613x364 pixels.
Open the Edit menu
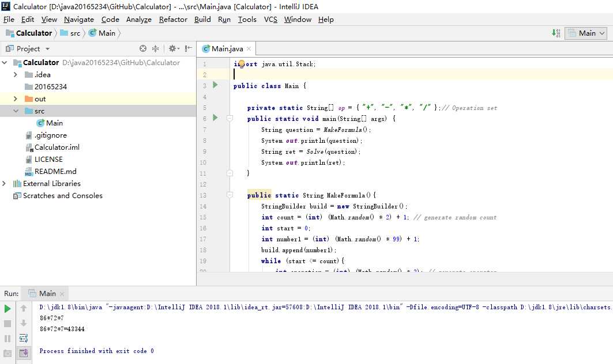pyautogui.click(x=27, y=20)
